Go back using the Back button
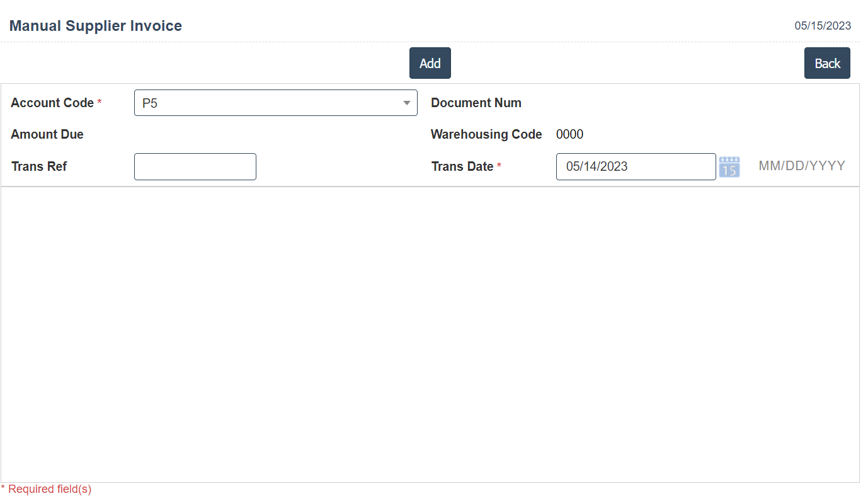 coord(826,63)
